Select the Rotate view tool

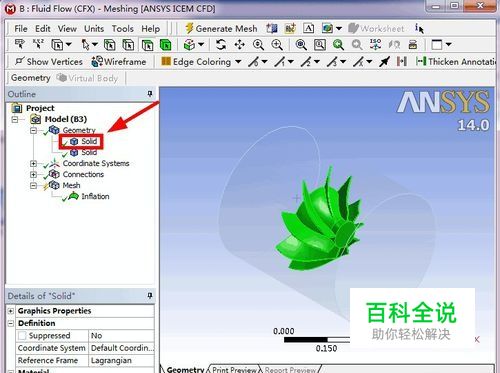(x=221, y=44)
